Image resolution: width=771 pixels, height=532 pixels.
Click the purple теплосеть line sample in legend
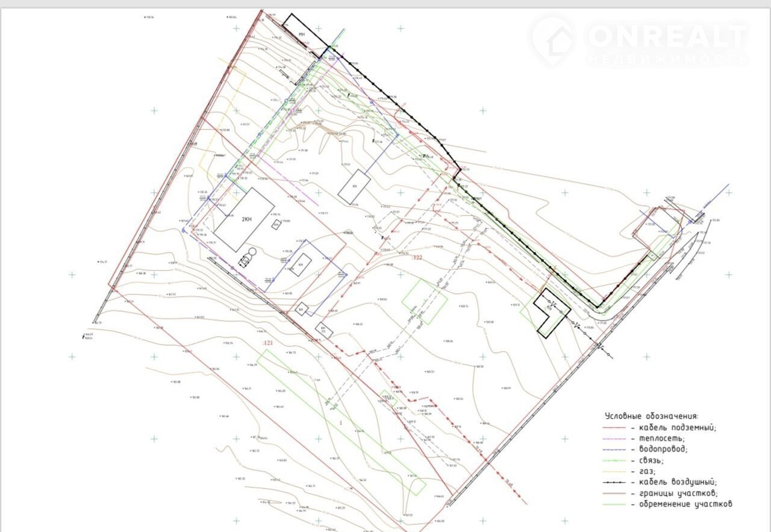click(614, 439)
